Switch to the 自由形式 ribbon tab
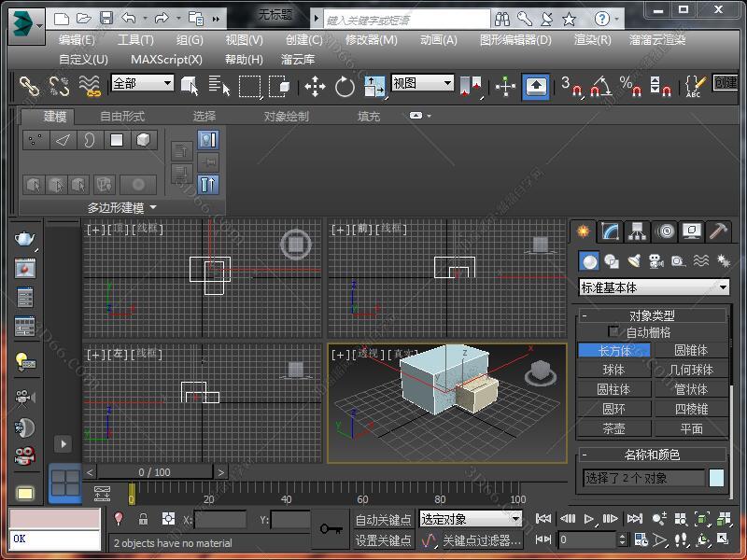The height and width of the screenshot is (560, 747). (x=122, y=116)
